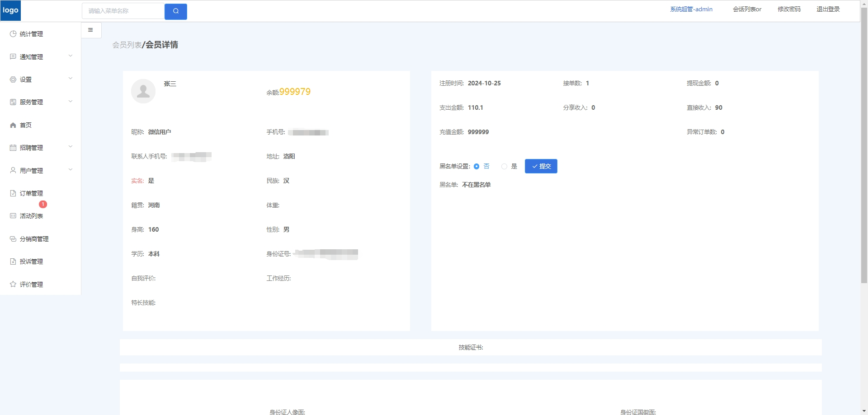Expand the 通知管理 submenu arrow
This screenshot has height=415, width=868.
(x=71, y=56)
